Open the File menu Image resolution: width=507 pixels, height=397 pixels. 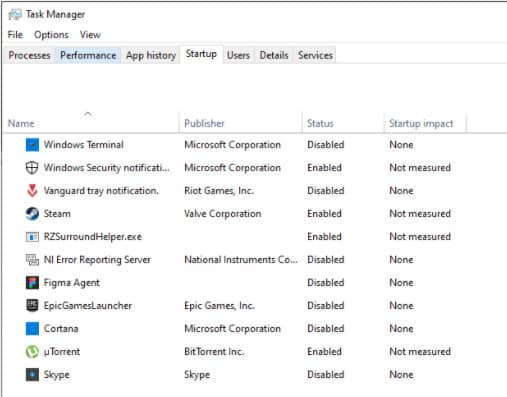point(15,35)
